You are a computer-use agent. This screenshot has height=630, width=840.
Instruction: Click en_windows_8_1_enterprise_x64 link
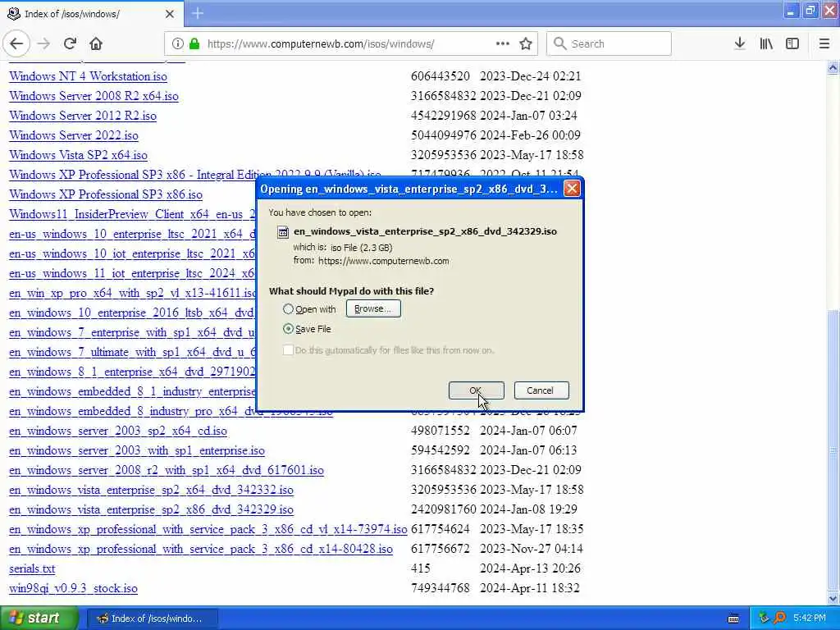pyautogui.click(x=132, y=372)
